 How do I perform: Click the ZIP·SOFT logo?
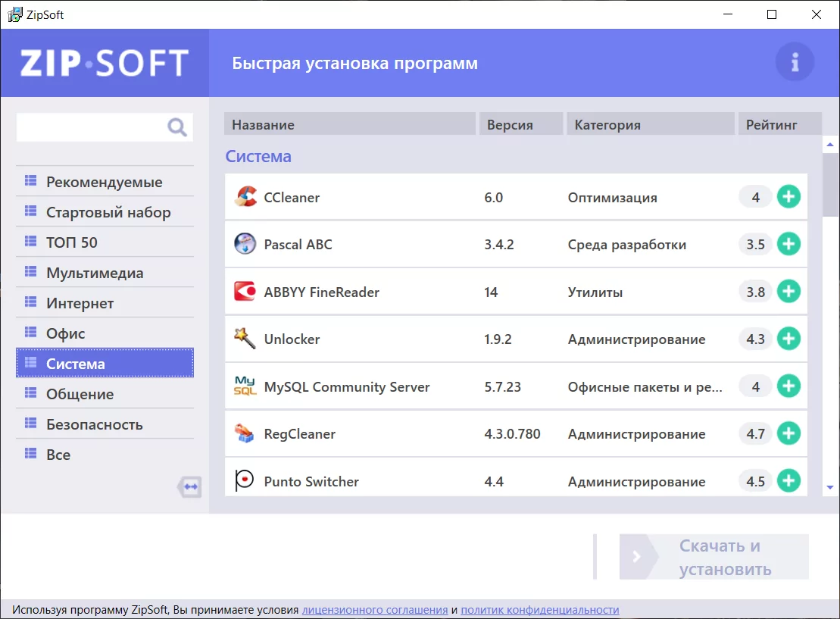pos(105,63)
